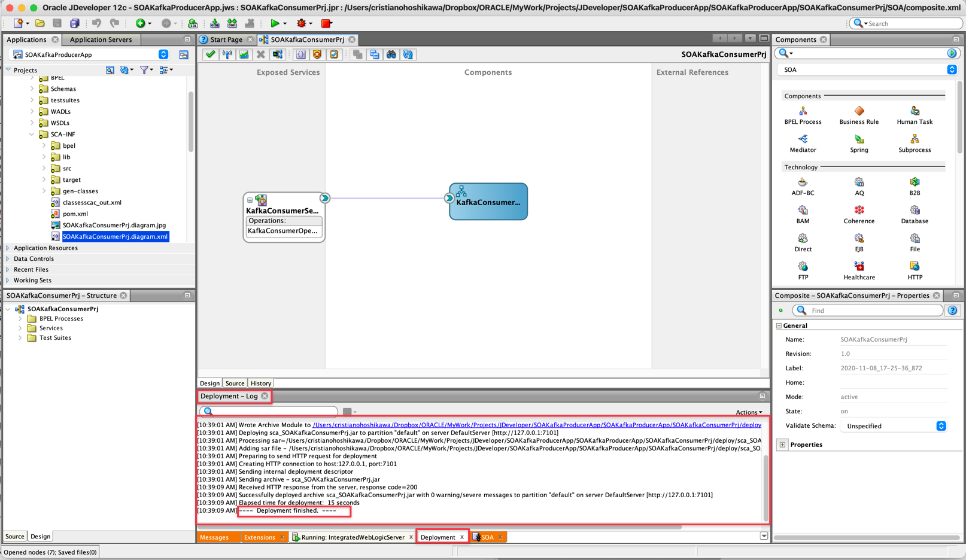
Task: Open the Messages log tab
Action: pyautogui.click(x=214, y=537)
